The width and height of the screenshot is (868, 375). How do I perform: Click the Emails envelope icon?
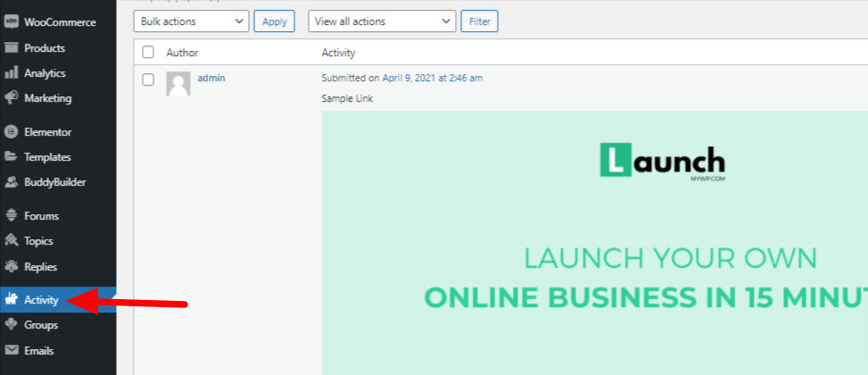pyautogui.click(x=11, y=350)
